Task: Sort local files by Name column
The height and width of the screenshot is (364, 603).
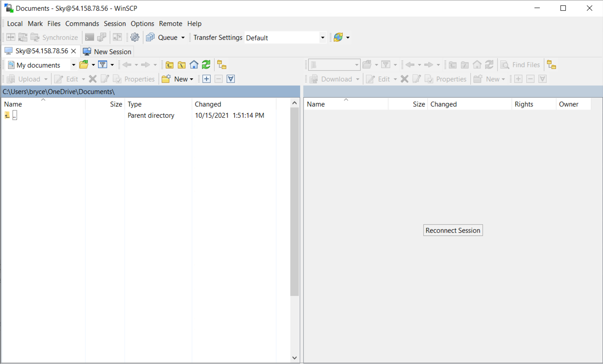Action: click(43, 104)
